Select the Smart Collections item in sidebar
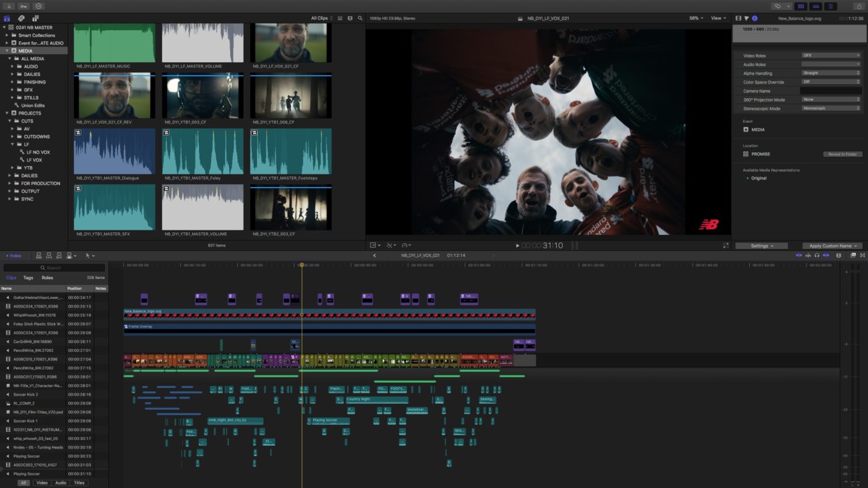The width and height of the screenshot is (868, 488). pyautogui.click(x=37, y=35)
